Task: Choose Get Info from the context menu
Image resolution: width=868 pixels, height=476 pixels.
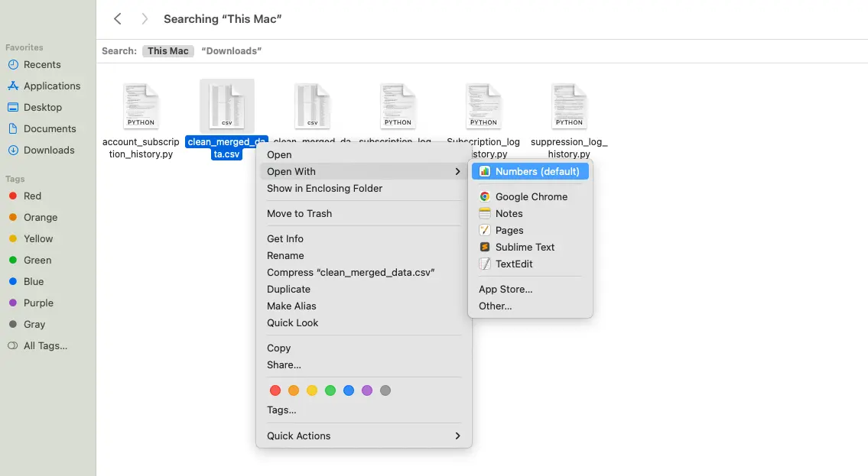Action: pos(284,238)
